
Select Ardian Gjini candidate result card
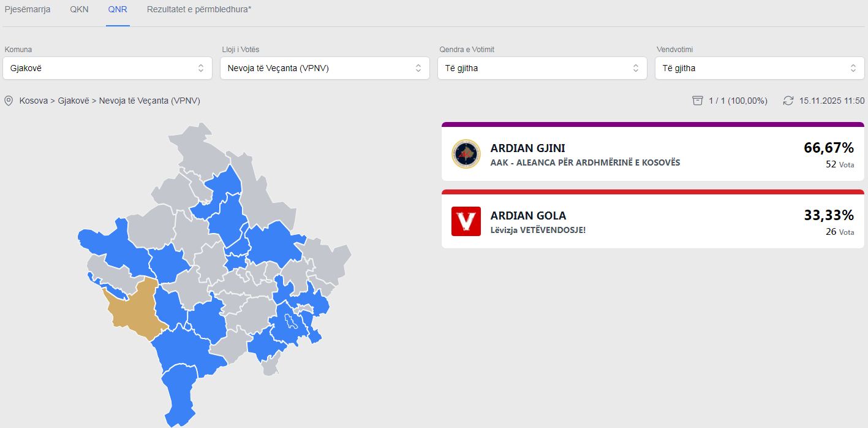652,154
